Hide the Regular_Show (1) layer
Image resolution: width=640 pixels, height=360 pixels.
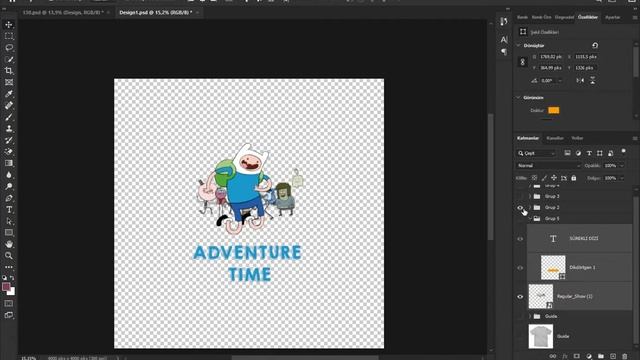click(520, 297)
